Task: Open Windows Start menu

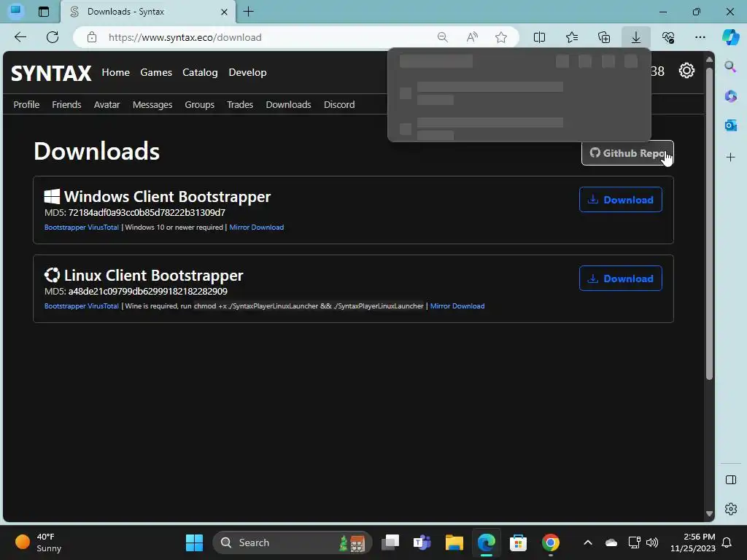Action: (x=194, y=542)
